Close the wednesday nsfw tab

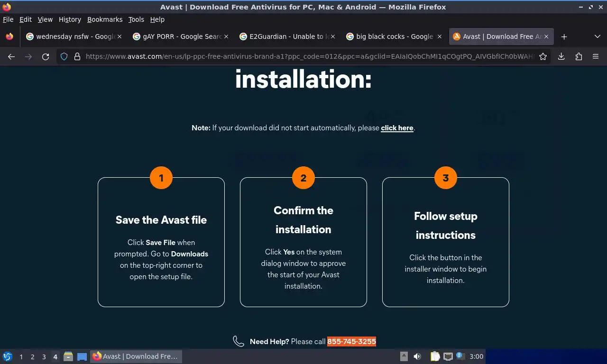coord(120,36)
